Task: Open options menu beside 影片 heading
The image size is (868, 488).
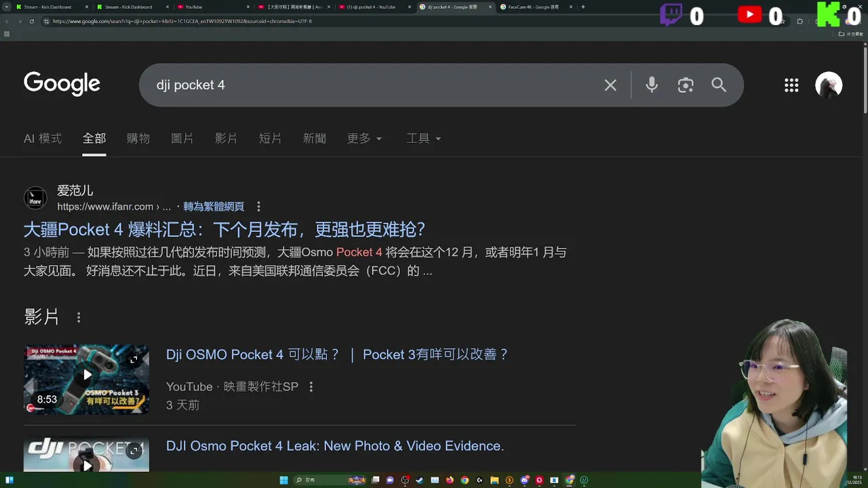Action: point(79,317)
